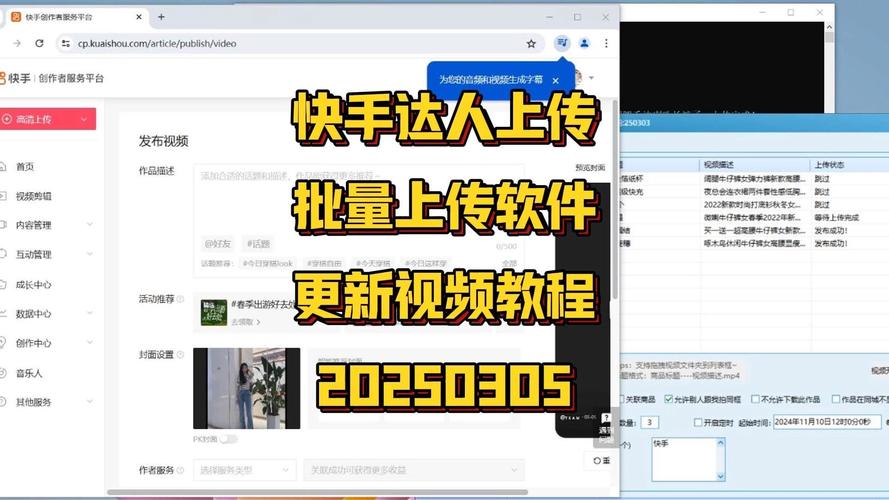889x500 pixels.
Task: Toggle the PK封面 switch
Action: [229, 439]
